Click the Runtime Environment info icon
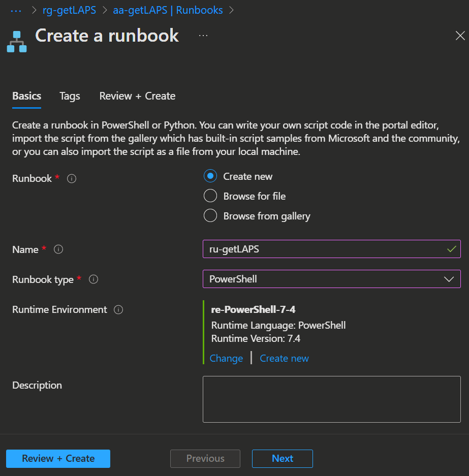The width and height of the screenshot is (469, 476). click(118, 310)
